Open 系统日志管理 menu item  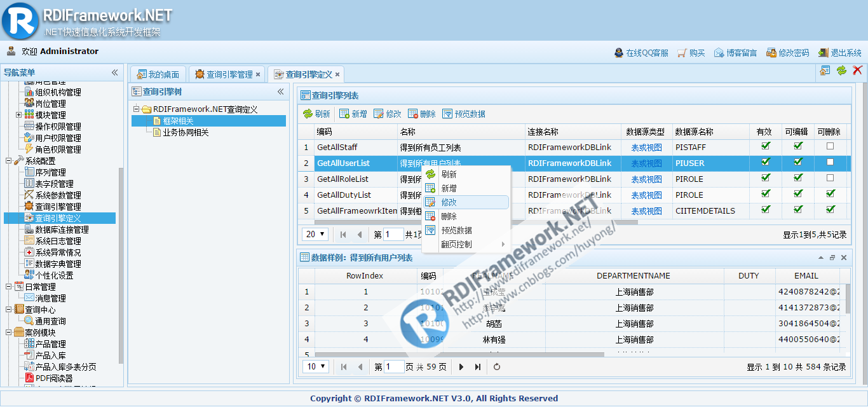click(58, 241)
